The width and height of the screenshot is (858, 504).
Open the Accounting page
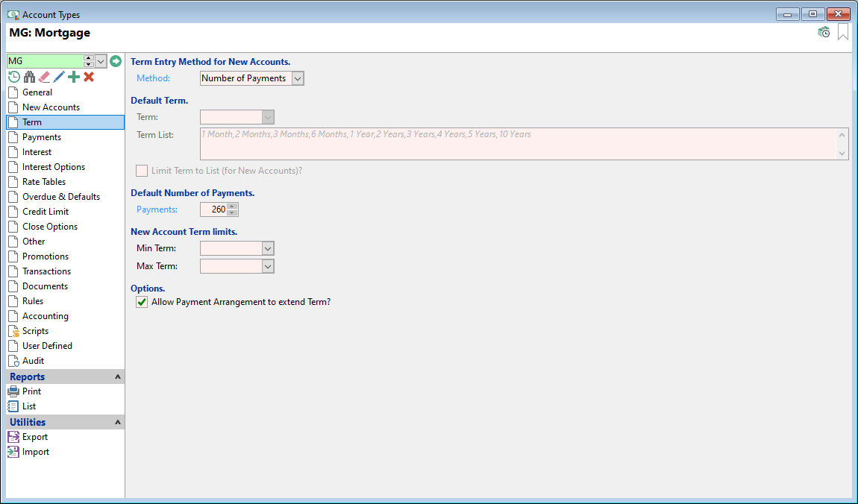click(x=65, y=316)
